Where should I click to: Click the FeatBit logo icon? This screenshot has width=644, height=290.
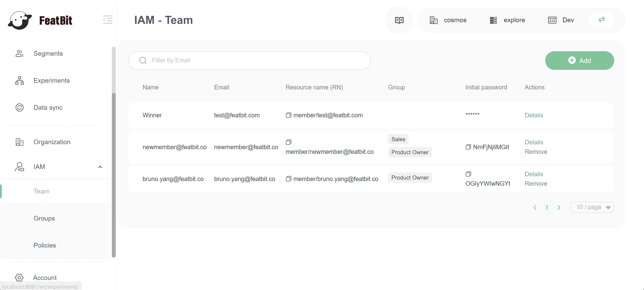click(x=20, y=20)
